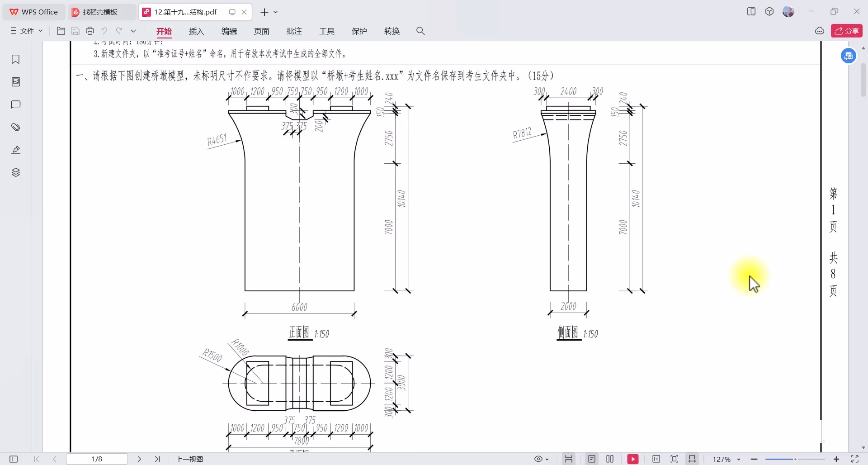Go to previous page
This screenshot has height=465, width=868.
pyautogui.click(x=55, y=459)
